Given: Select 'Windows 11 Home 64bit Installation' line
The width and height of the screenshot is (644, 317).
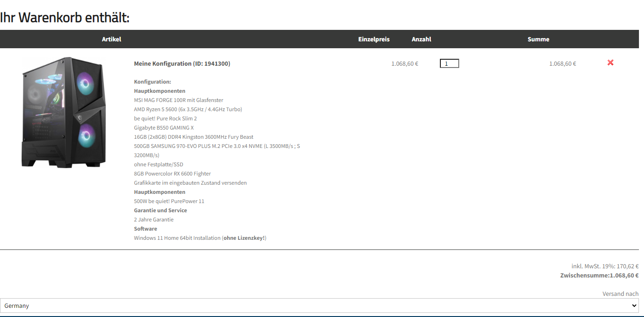Looking at the screenshot, I should coord(200,238).
